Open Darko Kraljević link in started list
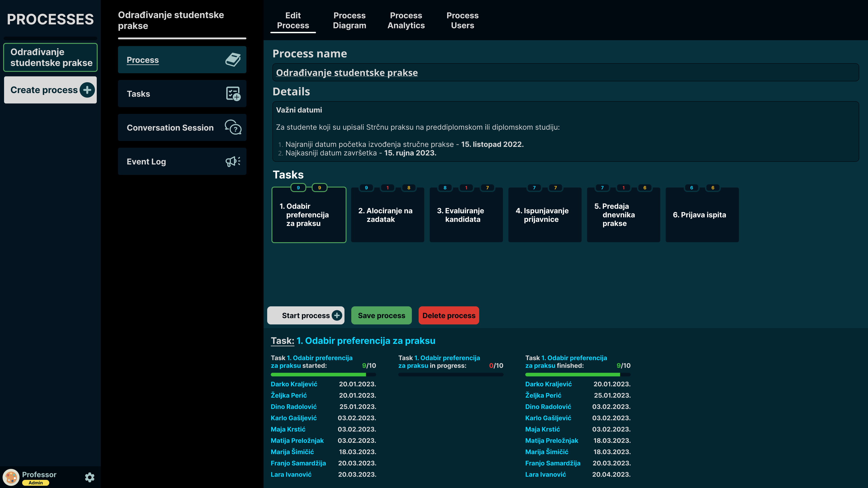The width and height of the screenshot is (868, 488). click(294, 384)
